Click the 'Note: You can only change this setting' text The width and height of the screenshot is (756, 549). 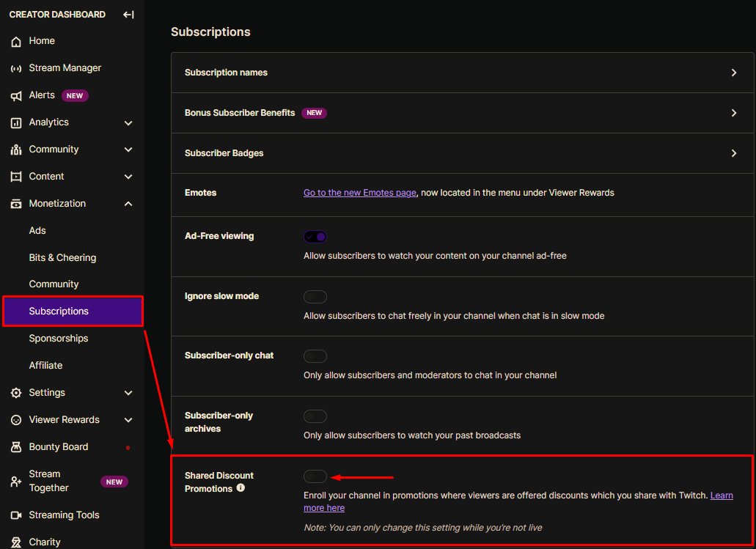[423, 528]
